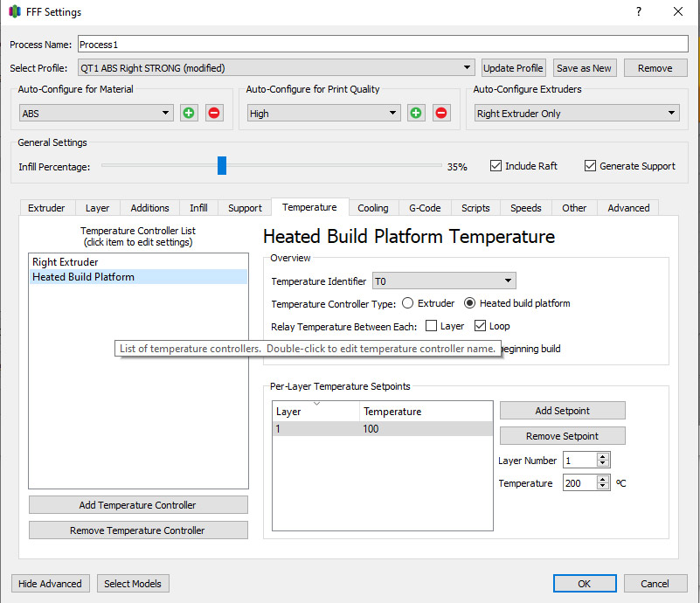This screenshot has height=603, width=700.
Task: Click Remove Temperature Controller button
Action: [x=138, y=530]
